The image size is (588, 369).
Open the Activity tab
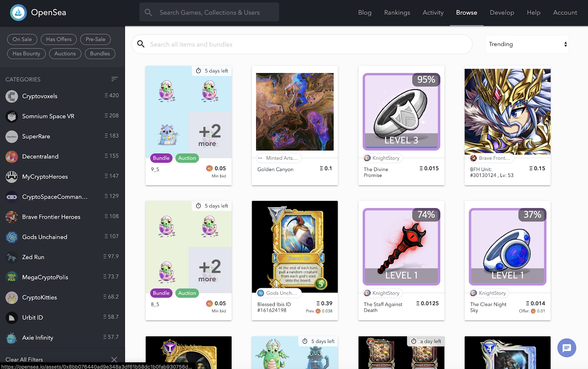pos(433,12)
